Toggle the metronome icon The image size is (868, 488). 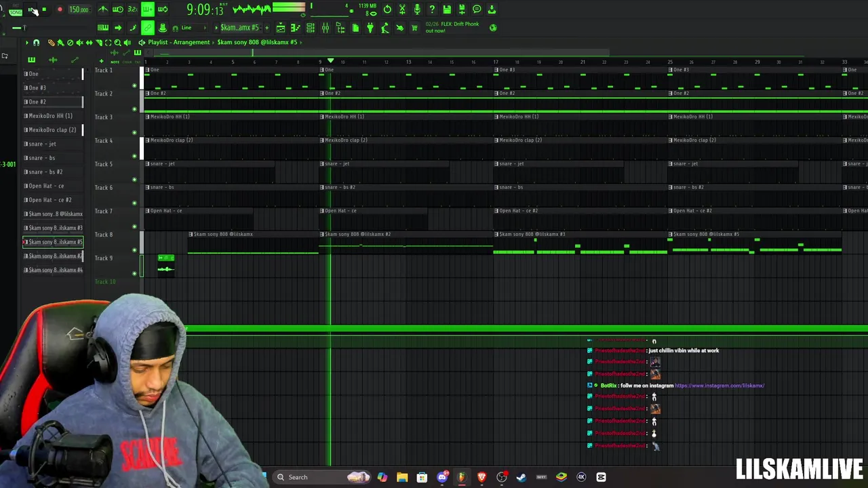103,9
